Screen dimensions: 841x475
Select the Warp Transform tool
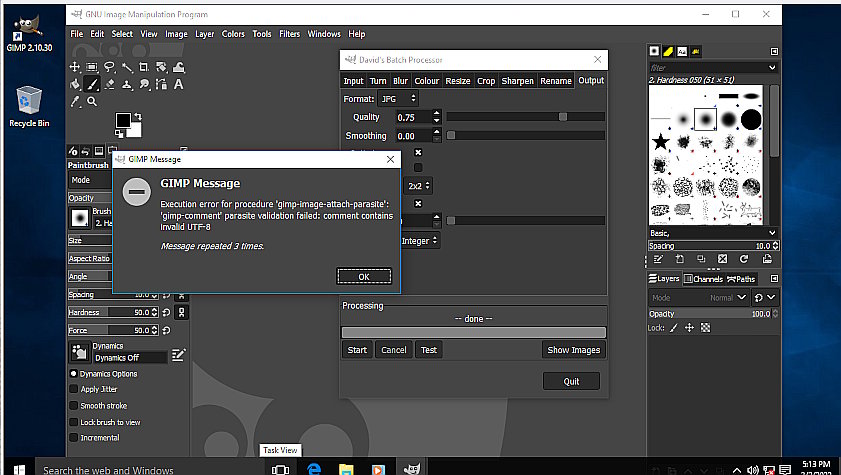(179, 67)
